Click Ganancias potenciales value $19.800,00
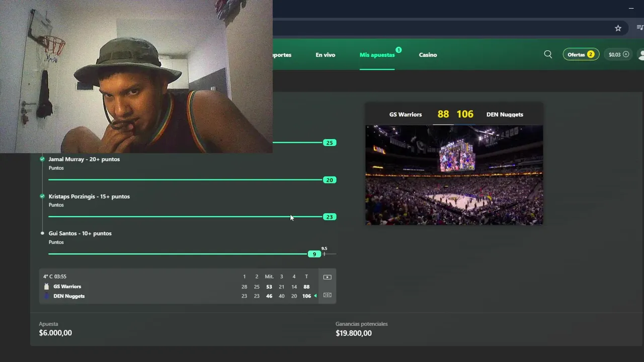The height and width of the screenshot is (362, 644). pos(354,333)
